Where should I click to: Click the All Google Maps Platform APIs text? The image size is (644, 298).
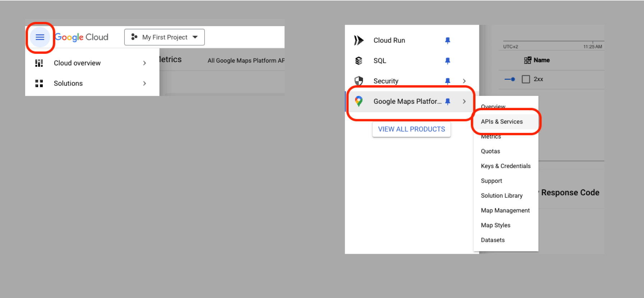[246, 61]
